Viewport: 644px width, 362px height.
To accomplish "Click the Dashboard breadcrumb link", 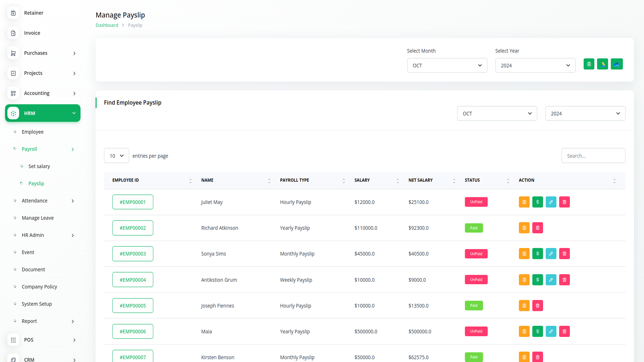I will 107,25.
